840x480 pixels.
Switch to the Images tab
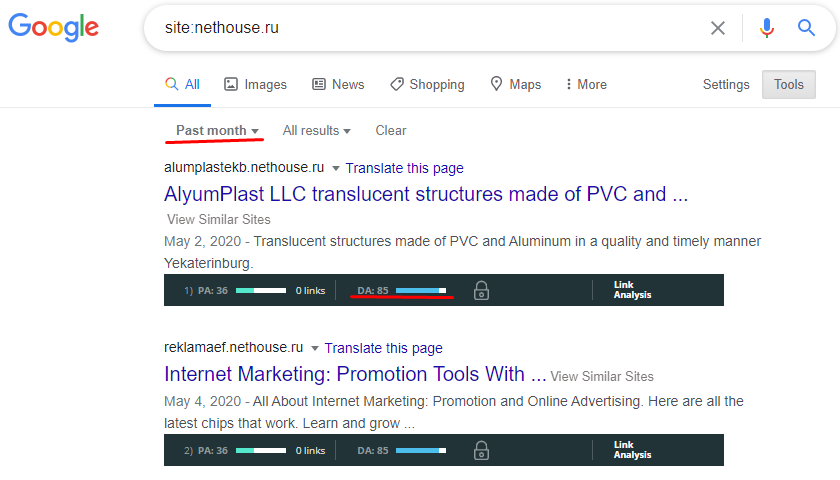(256, 85)
